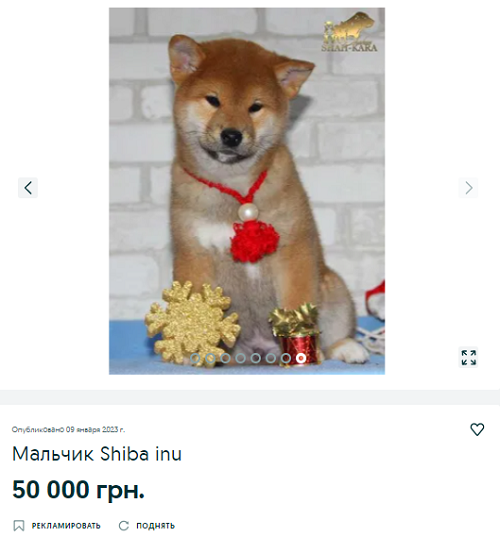This screenshot has height=537, width=500.
Task: Switch to the sixth gallery dot
Action: [x=271, y=358]
